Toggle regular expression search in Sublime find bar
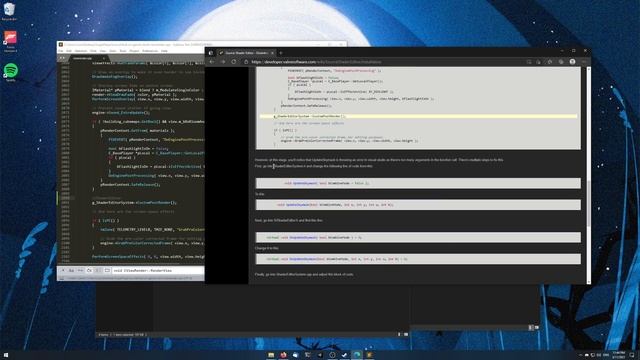Image resolution: width=640 pixels, height=360 pixels. pyautogui.click(x=62, y=271)
